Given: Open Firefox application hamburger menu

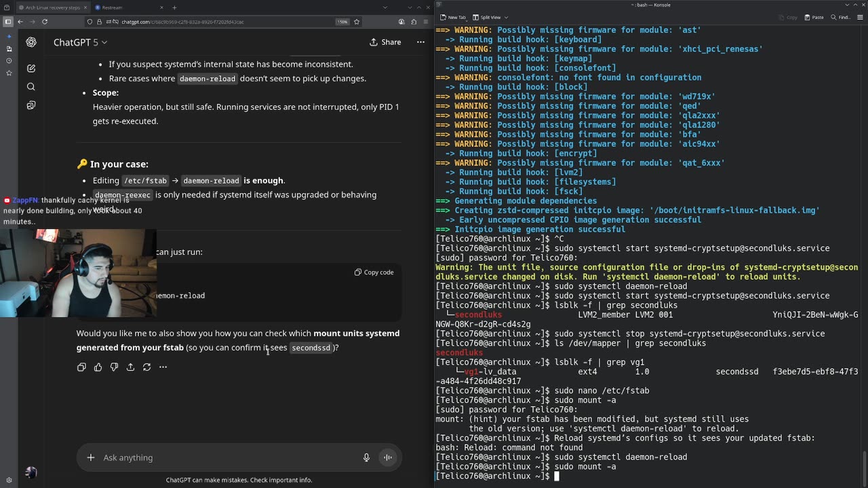Looking at the screenshot, I should coord(425,22).
